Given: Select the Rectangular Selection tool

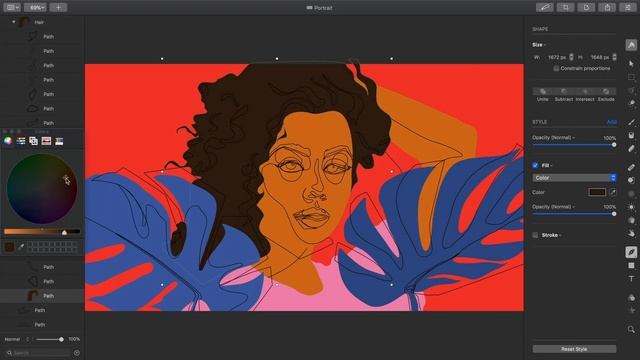Looking at the screenshot, I should [x=631, y=77].
